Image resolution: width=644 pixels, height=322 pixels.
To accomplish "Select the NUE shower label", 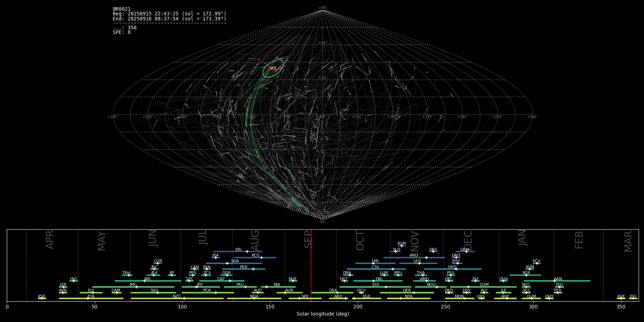I will coord(293,279).
